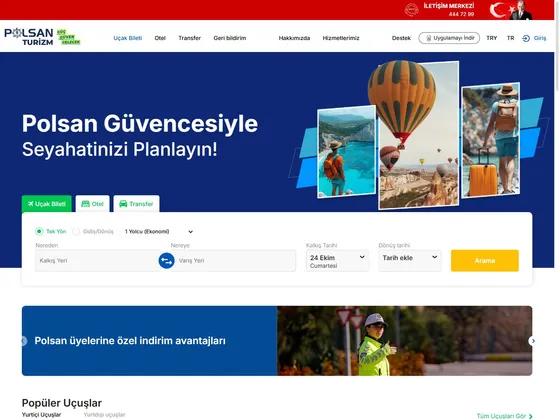Click the contact center headset icon
560x419 pixels.
coord(411,10)
